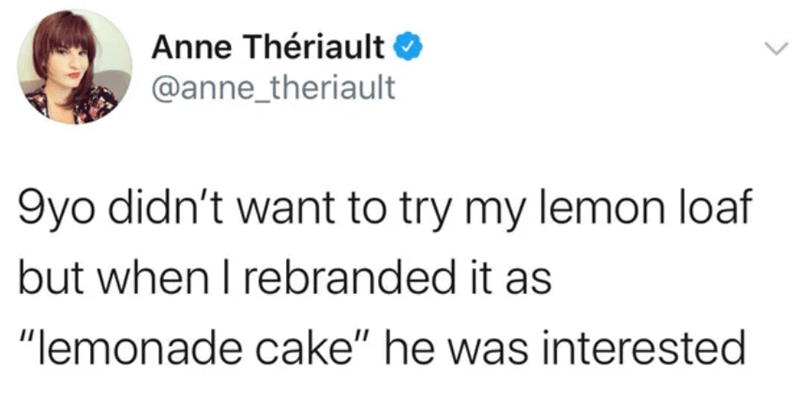
Task: Open the display name Anne Thériault
Action: tap(268, 49)
